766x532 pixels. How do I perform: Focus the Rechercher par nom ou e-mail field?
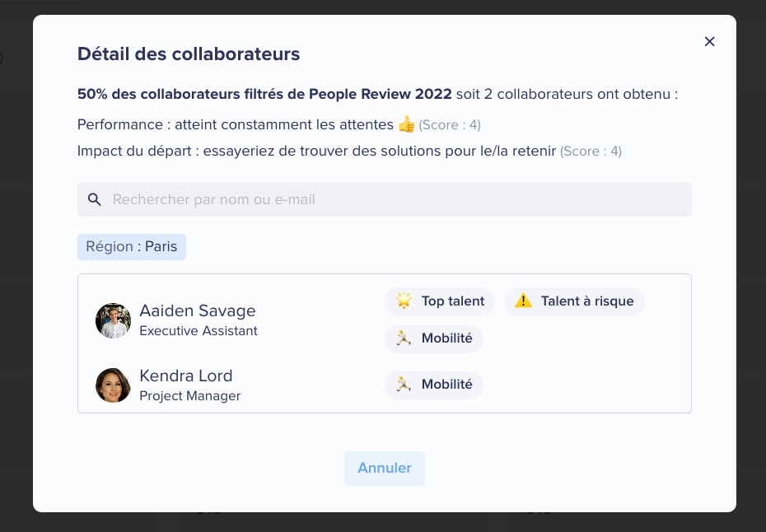click(x=385, y=199)
